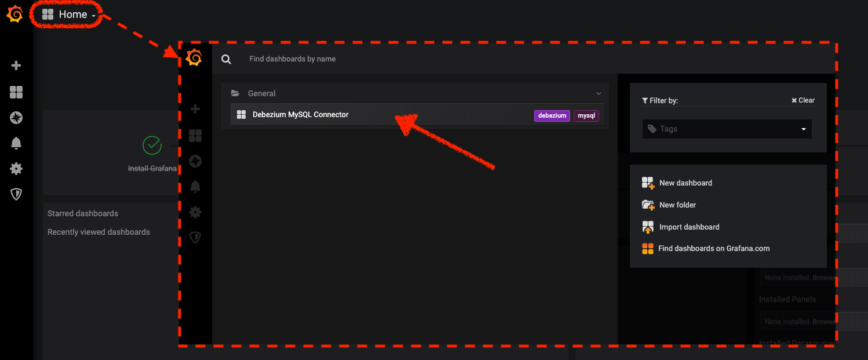Open the Tags filter dropdown

coord(727,129)
